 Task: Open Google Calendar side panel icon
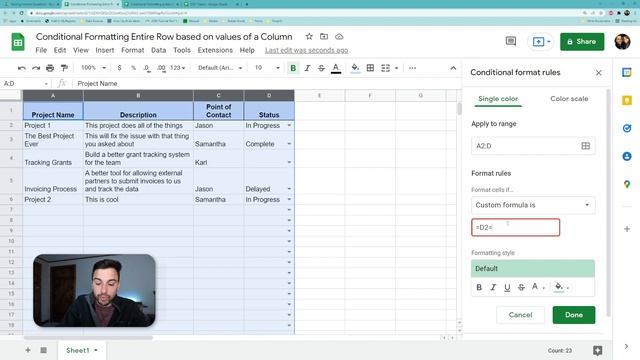pyautogui.click(x=627, y=73)
